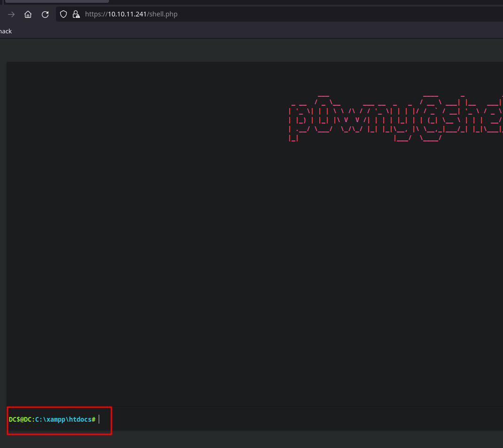Click the green DC$@DC prompt text

click(x=20, y=419)
